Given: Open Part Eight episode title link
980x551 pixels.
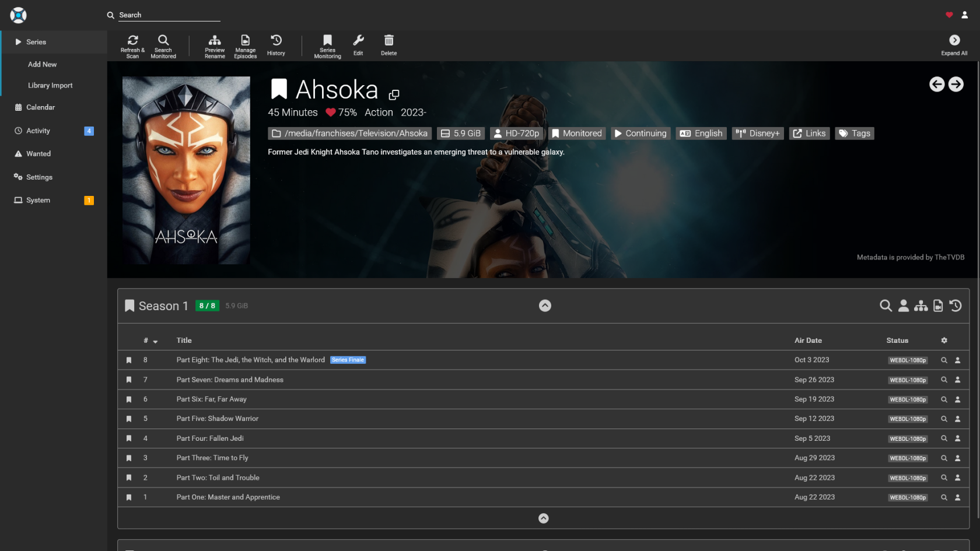Looking at the screenshot, I should [251, 360].
